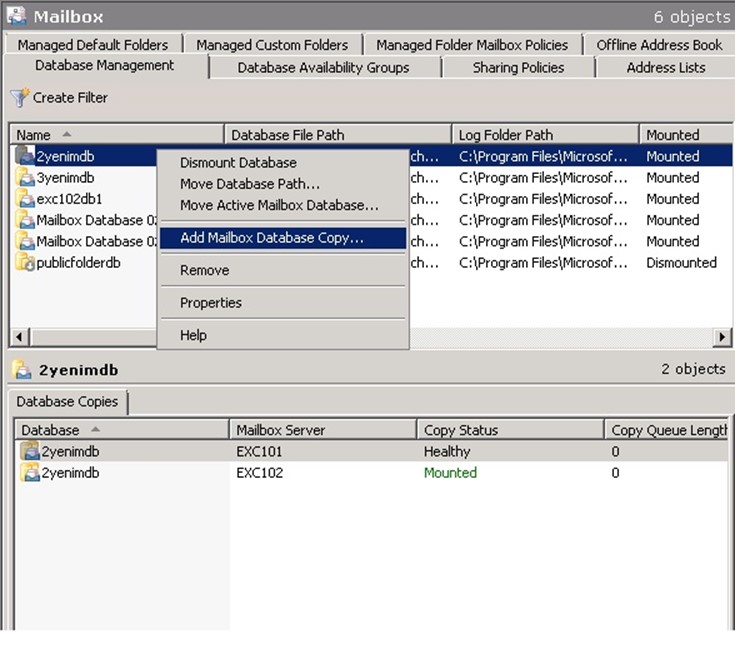Click the horizontal scrollbar left arrow

[18, 337]
